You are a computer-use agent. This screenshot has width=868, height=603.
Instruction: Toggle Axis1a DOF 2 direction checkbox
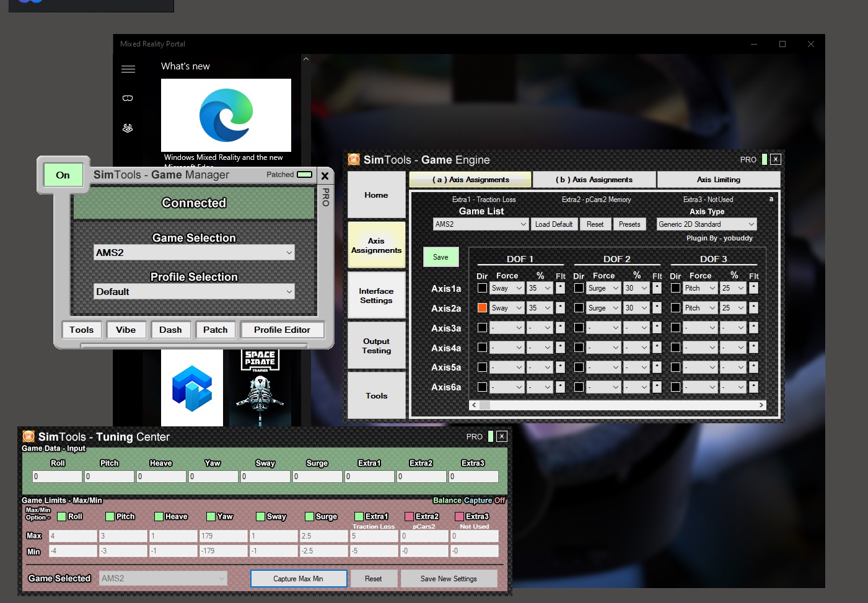(579, 288)
